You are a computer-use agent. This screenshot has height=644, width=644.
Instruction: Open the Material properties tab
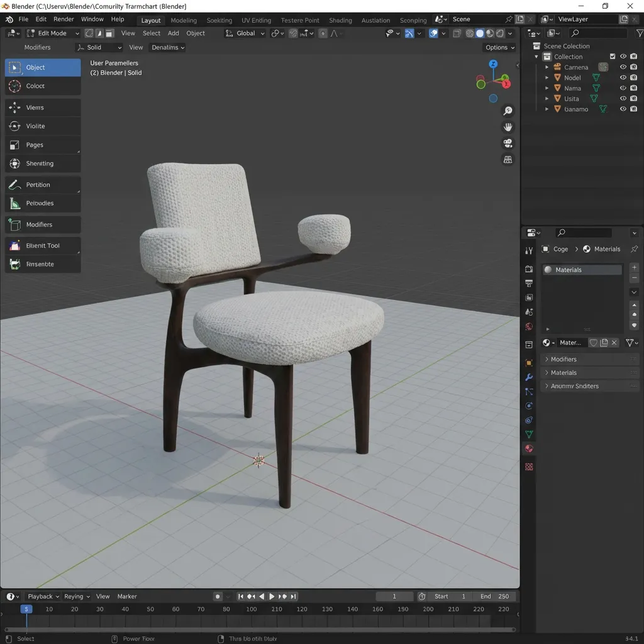529,449
